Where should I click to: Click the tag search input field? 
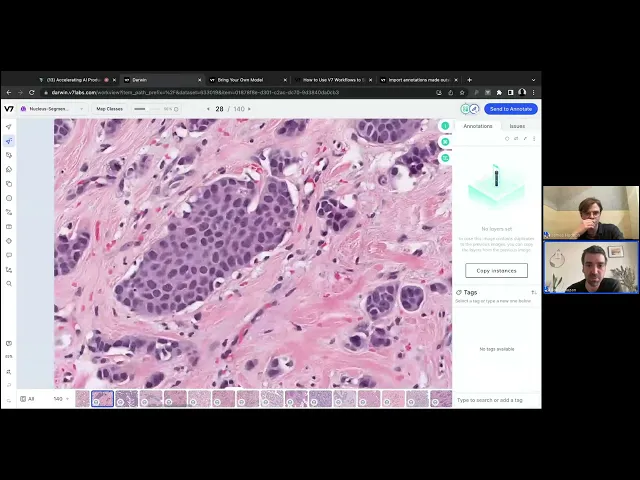[x=497, y=400]
